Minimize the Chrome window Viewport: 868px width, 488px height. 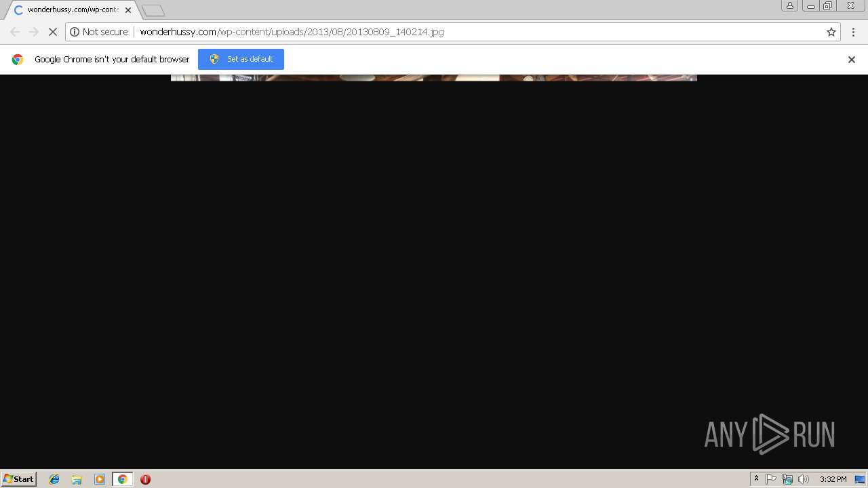tap(811, 5)
